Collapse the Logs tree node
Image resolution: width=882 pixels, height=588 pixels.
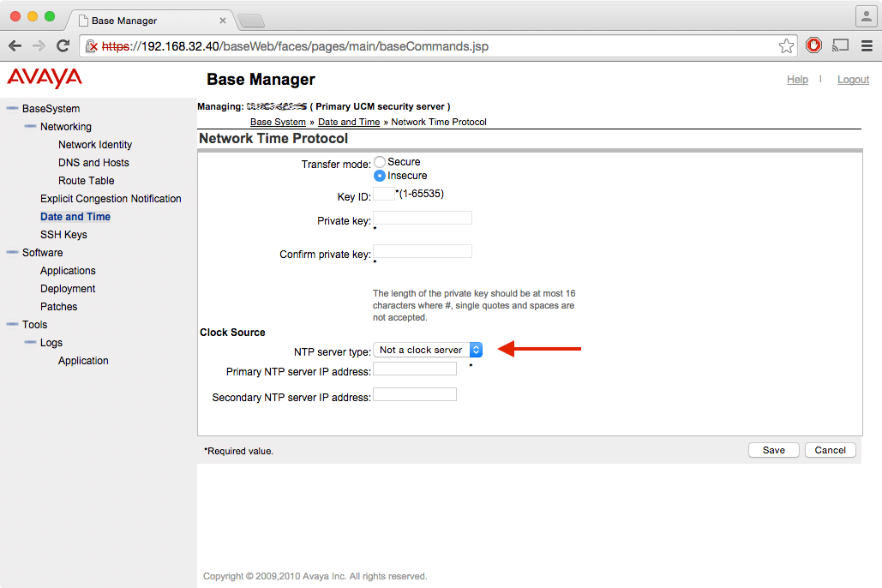[30, 342]
